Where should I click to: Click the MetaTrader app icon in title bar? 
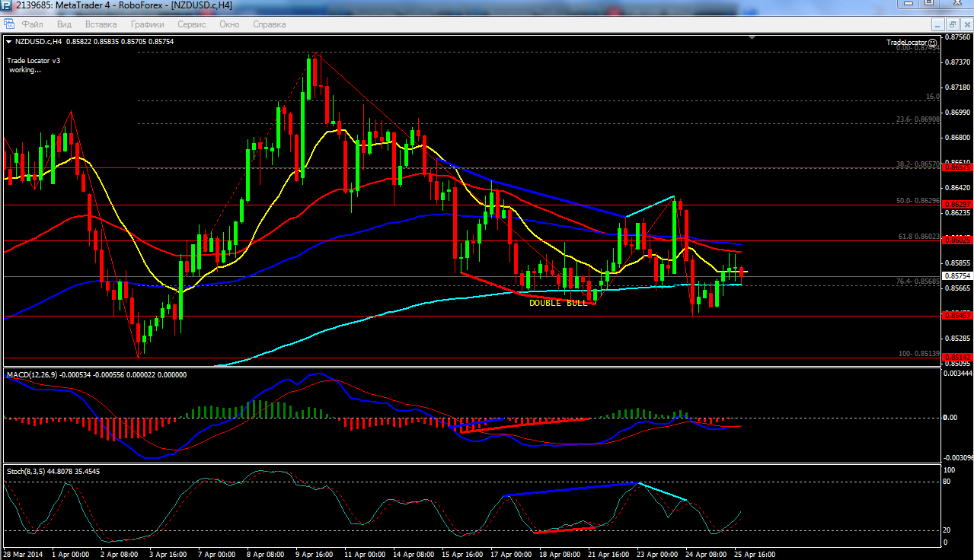coord(6,5)
